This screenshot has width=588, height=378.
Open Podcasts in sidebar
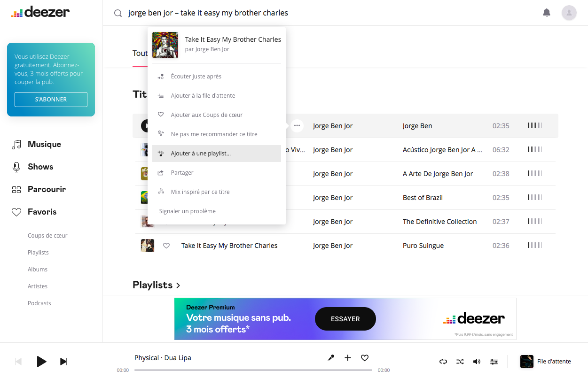39,303
